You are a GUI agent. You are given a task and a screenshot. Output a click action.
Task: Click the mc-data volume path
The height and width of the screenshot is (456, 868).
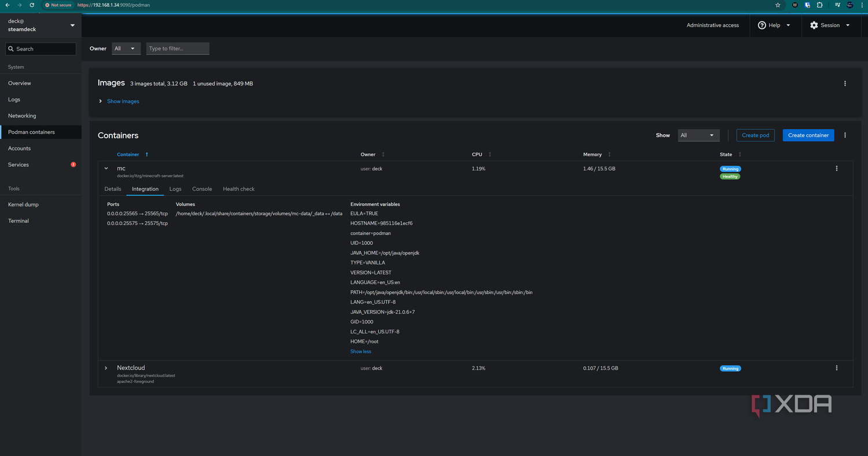pyautogui.click(x=259, y=214)
